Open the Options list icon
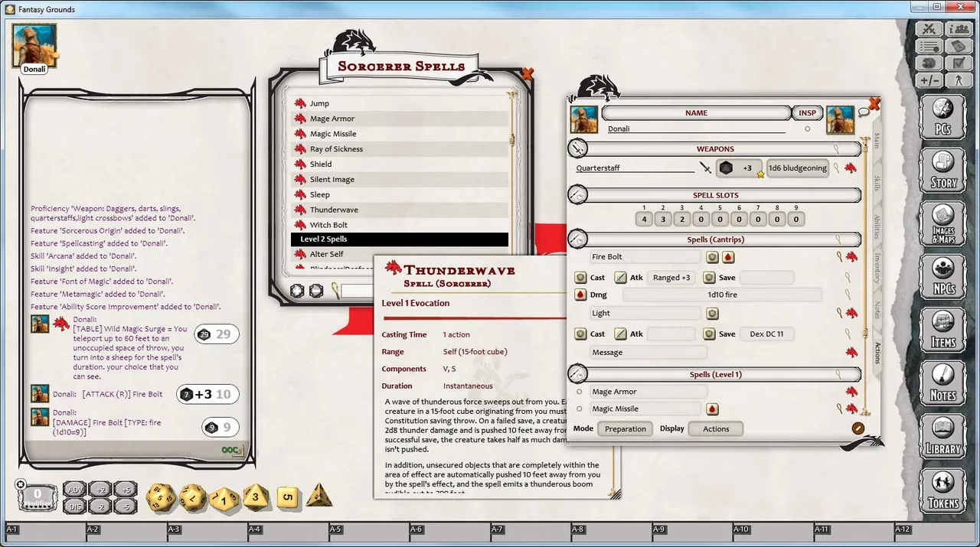Screen dimensions: 980x547 [929, 46]
